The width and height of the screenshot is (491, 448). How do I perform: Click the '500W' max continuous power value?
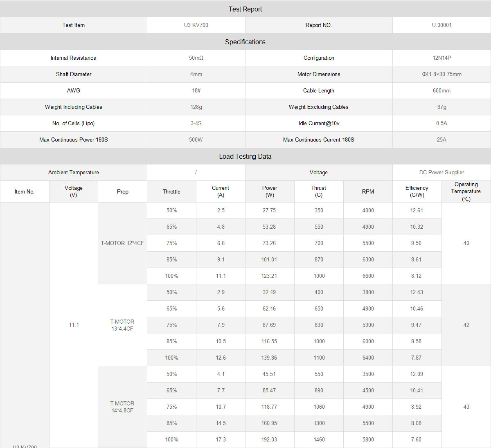click(196, 140)
